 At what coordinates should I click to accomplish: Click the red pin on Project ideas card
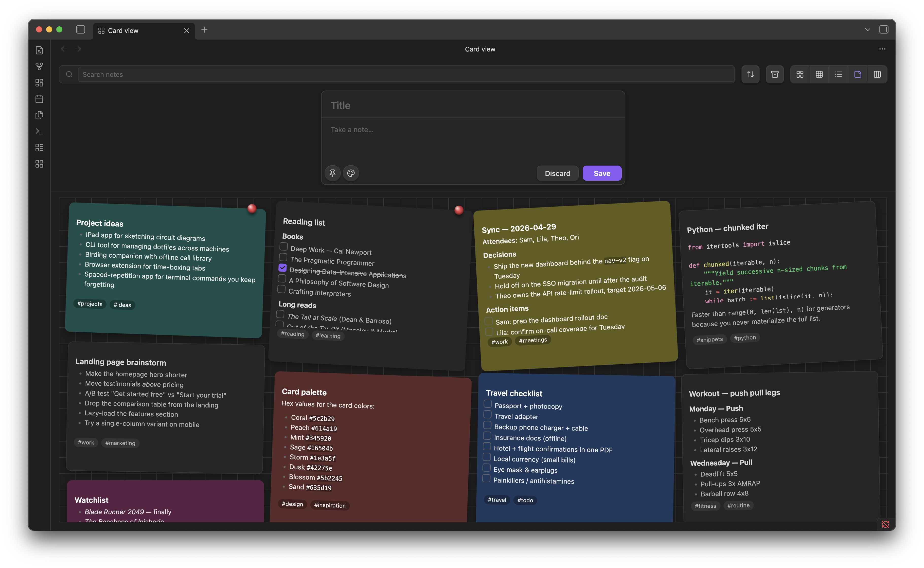(252, 208)
